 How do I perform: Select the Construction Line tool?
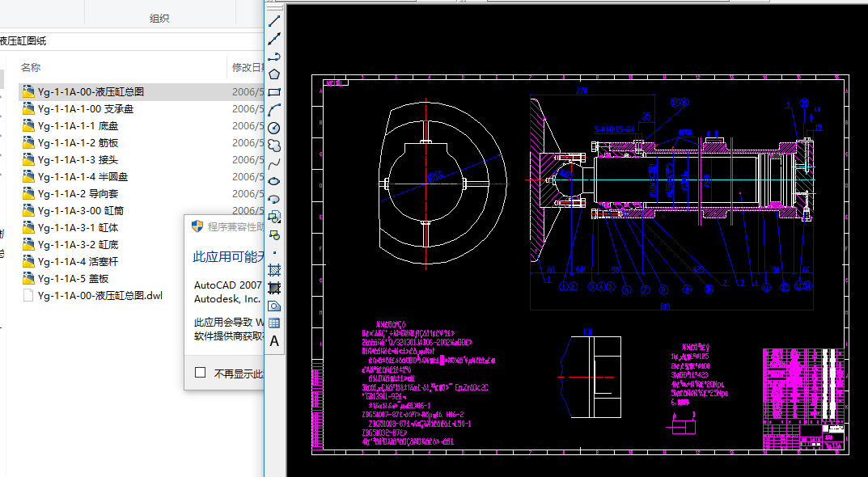point(274,39)
